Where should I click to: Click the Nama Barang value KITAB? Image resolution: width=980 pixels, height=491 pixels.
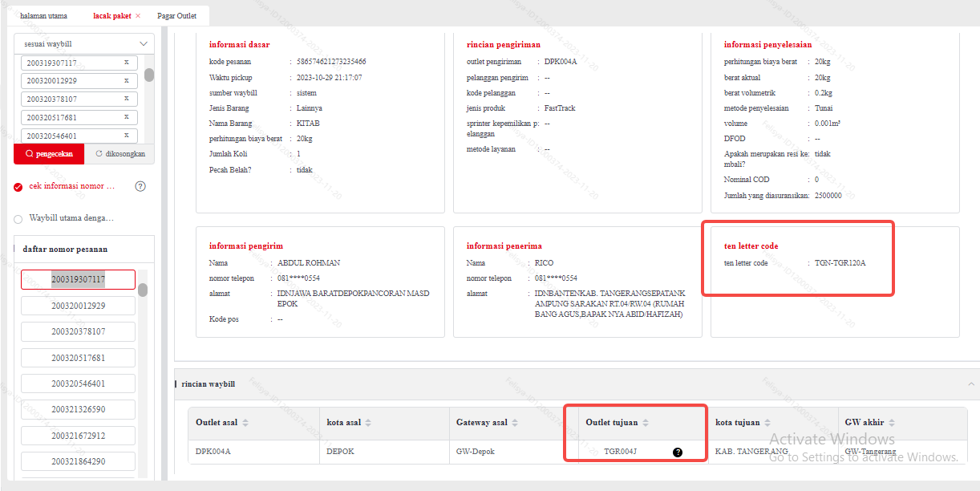pyautogui.click(x=308, y=124)
